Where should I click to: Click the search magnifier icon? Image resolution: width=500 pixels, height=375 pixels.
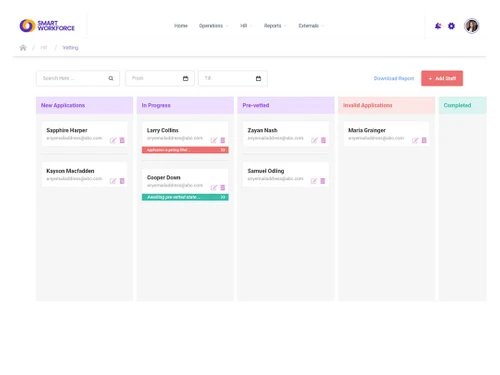(x=111, y=78)
